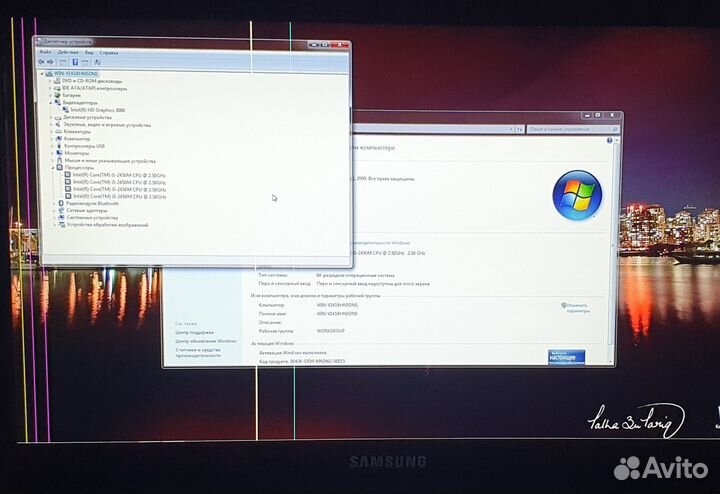Click the genuine Microsoft software badge
Screen dimensions: 720x494
tap(567, 357)
